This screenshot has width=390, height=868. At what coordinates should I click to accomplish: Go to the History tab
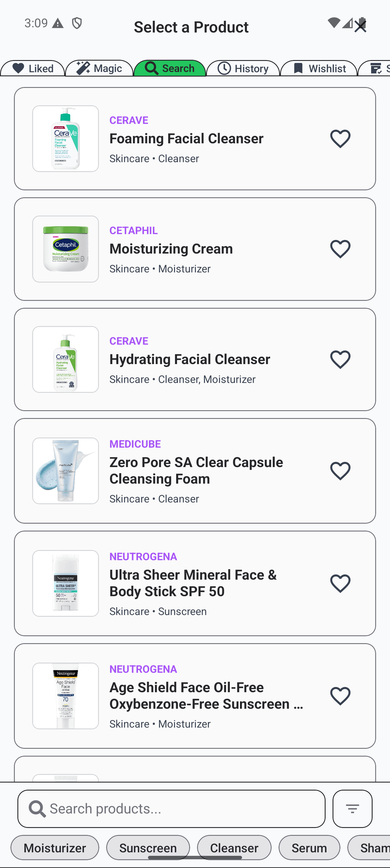click(243, 68)
